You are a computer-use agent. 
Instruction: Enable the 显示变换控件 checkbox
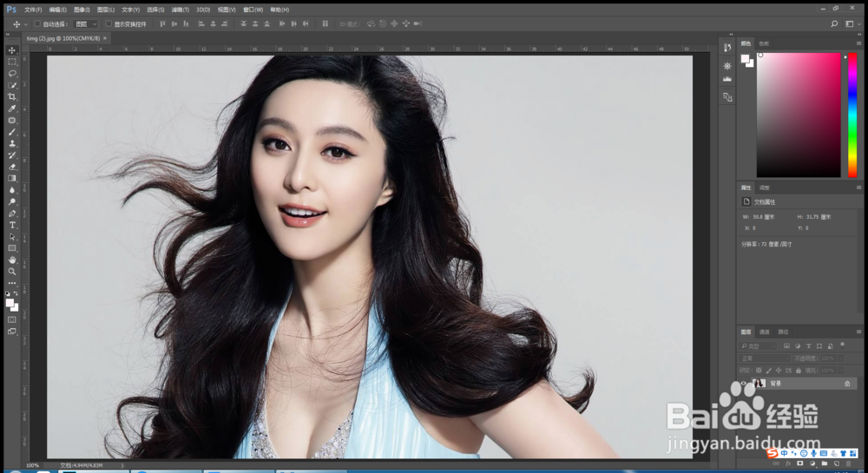click(108, 23)
